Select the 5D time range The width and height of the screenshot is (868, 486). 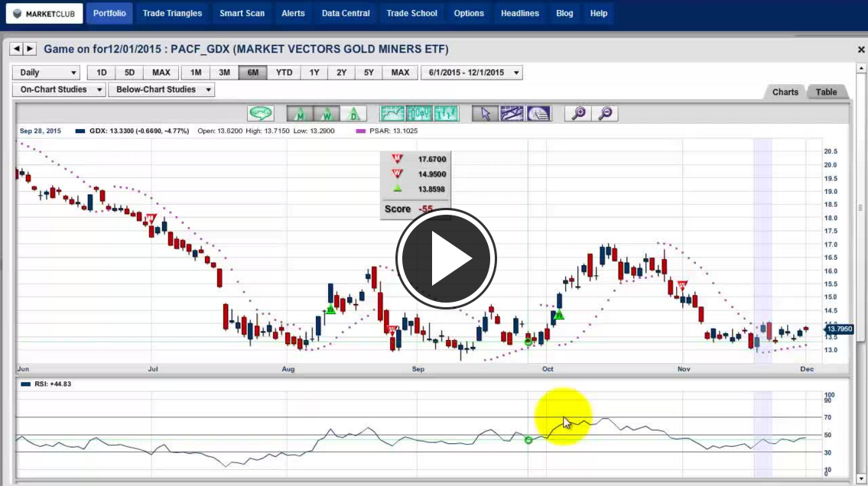[x=129, y=73]
